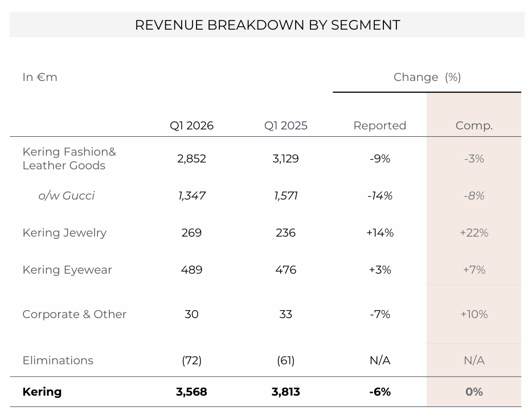Click Eyewear comparable change +7%
The width and height of the screenshot is (532, 415).
coord(474,270)
